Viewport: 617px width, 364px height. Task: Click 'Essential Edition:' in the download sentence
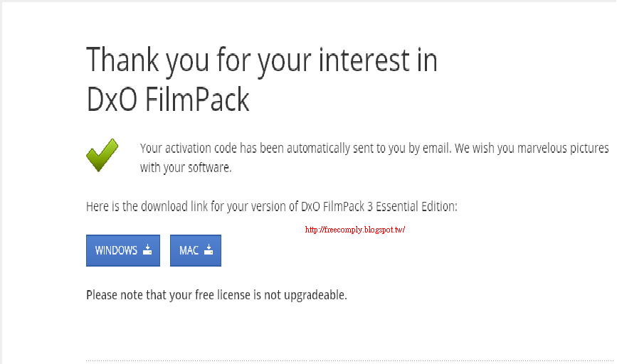tap(417, 207)
